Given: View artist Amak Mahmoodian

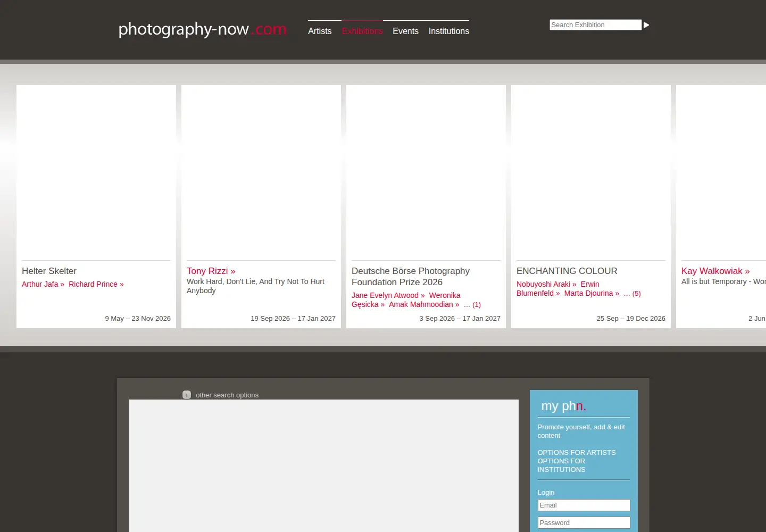Looking at the screenshot, I should (x=424, y=304).
